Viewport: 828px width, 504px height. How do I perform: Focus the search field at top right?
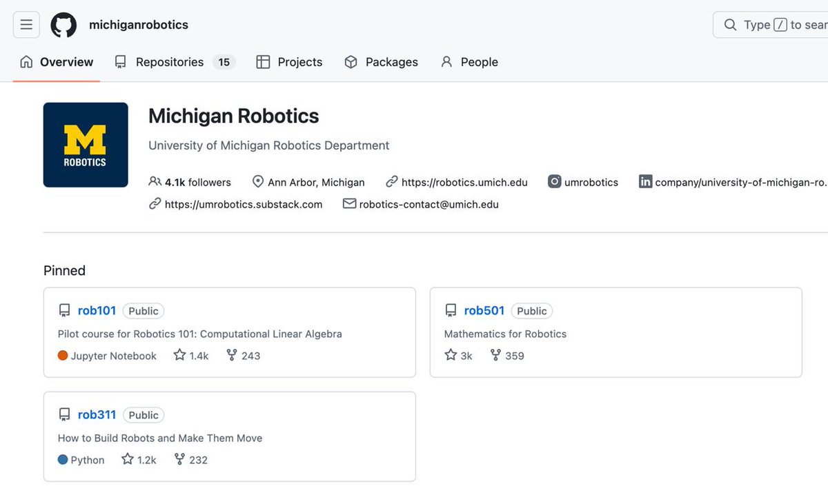(770, 25)
